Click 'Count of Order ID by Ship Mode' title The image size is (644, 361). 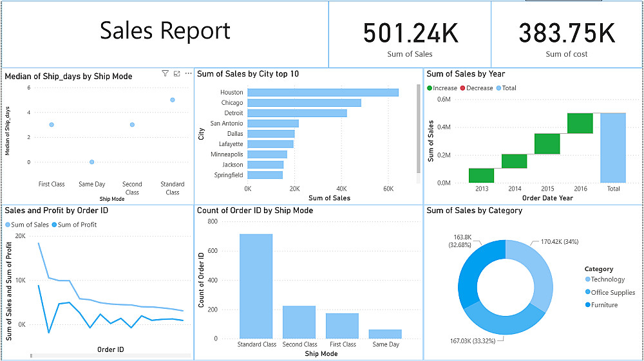pos(255,210)
